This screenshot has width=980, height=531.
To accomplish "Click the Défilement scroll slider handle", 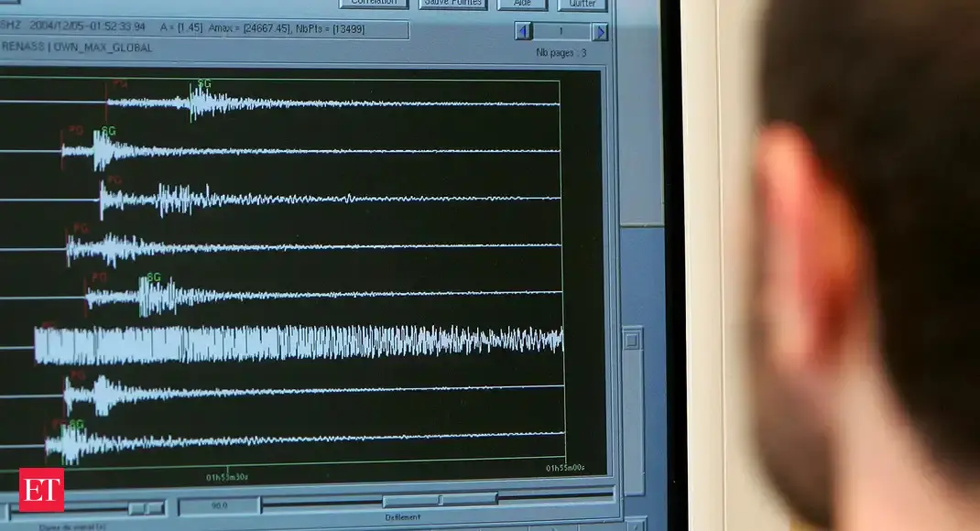I will [x=440, y=501].
